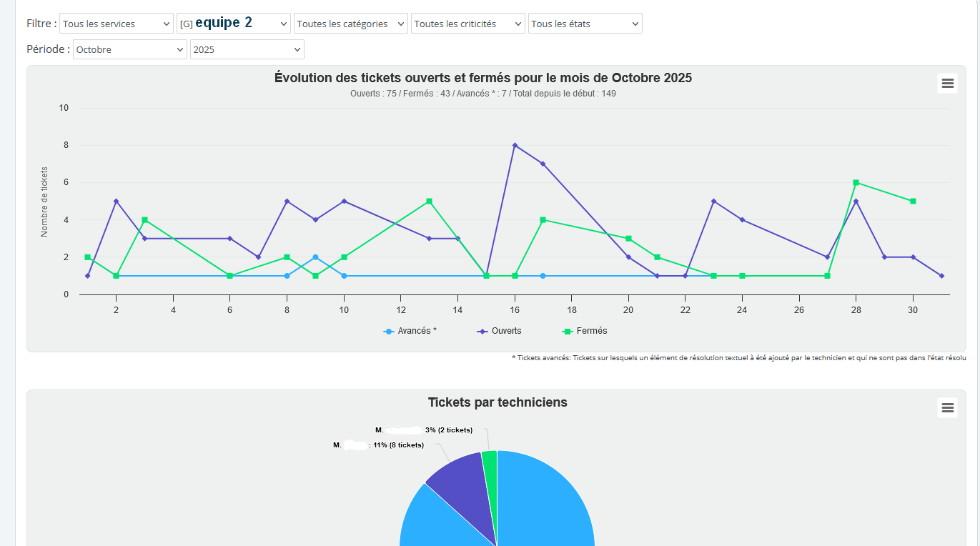This screenshot has height=546, width=980.
Task: Open the technicians pie chart hamburger menu
Action: tap(947, 407)
